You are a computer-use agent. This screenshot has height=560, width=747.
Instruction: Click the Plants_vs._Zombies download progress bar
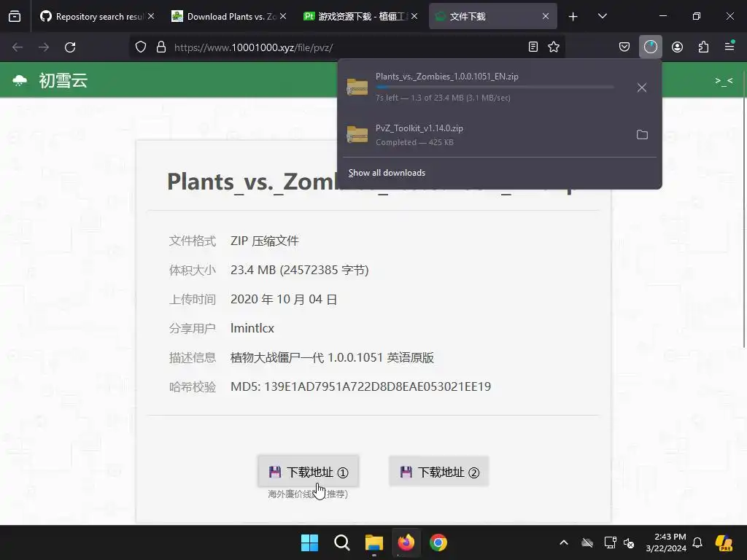click(x=495, y=87)
